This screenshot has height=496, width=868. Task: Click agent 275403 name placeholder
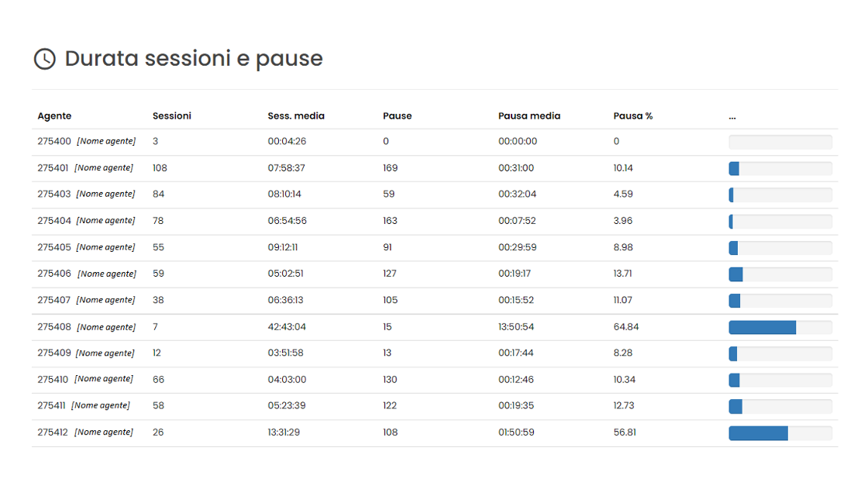tap(105, 195)
